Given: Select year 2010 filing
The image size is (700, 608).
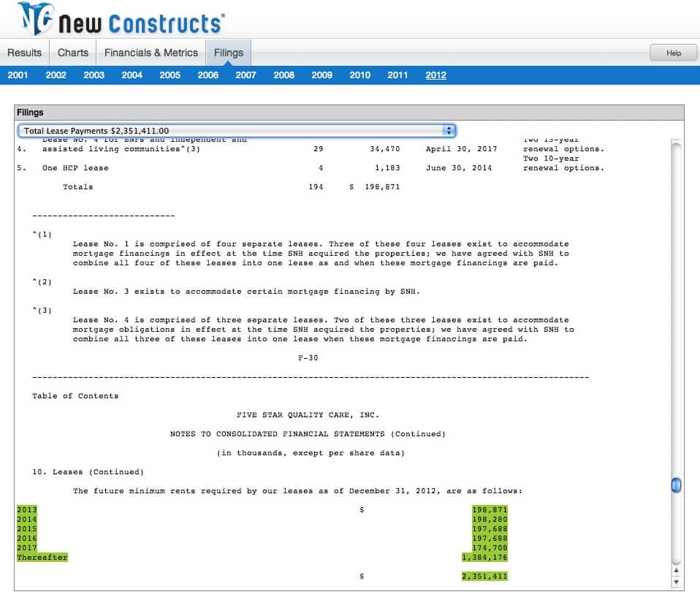Looking at the screenshot, I should [x=359, y=75].
